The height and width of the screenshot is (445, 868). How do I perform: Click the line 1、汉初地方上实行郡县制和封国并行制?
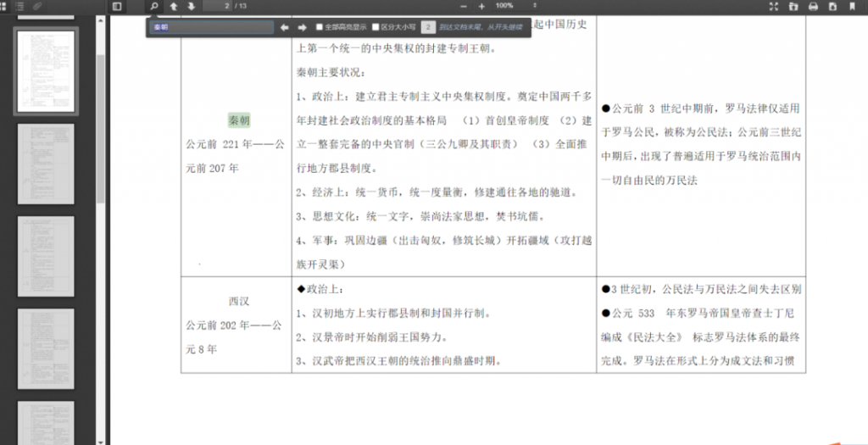[x=394, y=314]
